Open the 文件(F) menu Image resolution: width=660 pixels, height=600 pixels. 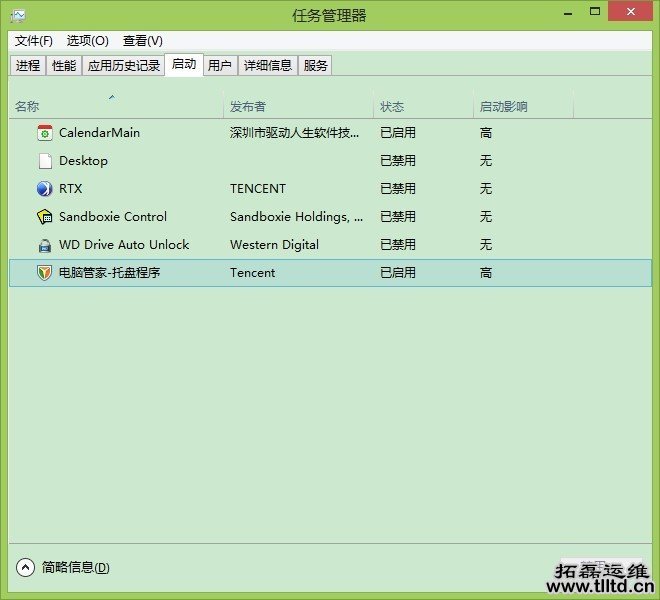pyautogui.click(x=34, y=41)
